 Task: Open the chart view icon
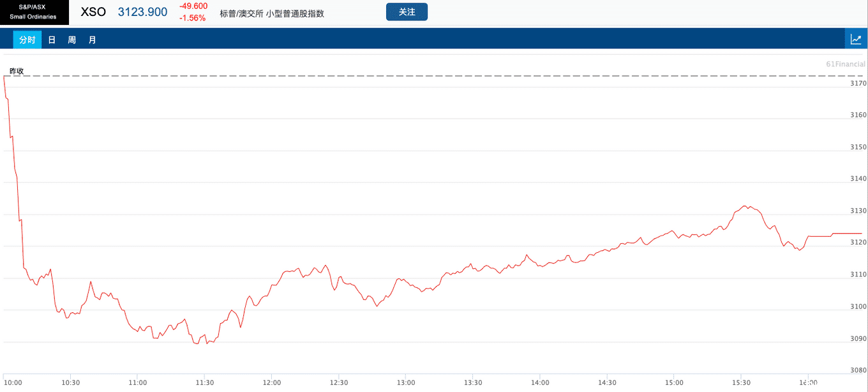pyautogui.click(x=856, y=39)
